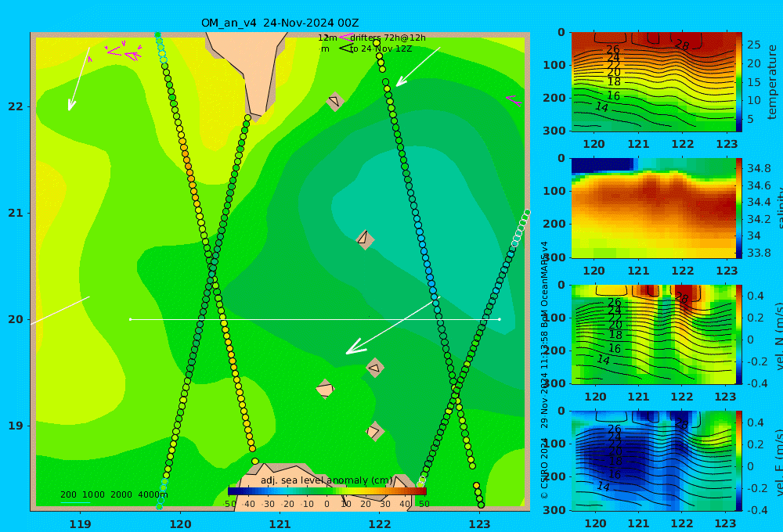
Task: Click longitude label "119" below the main map
Action: click(x=80, y=524)
